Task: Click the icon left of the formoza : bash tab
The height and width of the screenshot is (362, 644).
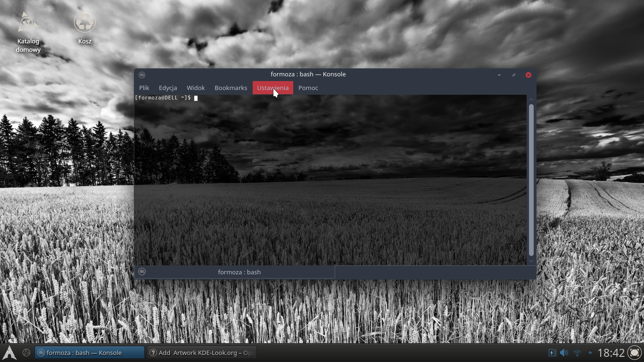Action: click(x=142, y=271)
